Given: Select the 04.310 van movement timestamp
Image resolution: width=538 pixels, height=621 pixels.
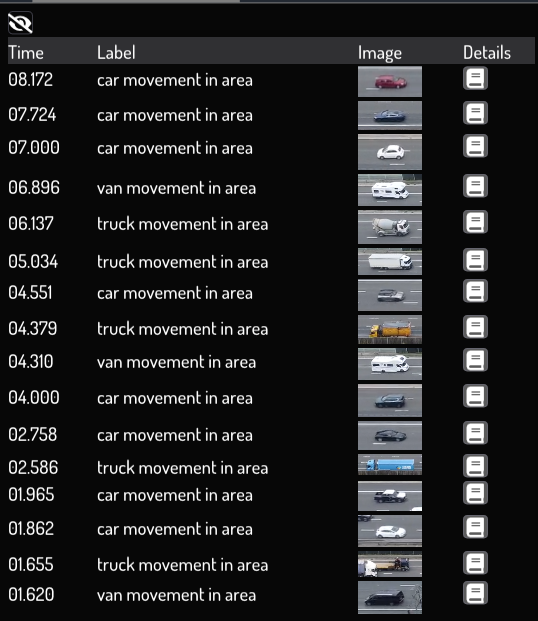Looking at the screenshot, I should tap(31, 362).
